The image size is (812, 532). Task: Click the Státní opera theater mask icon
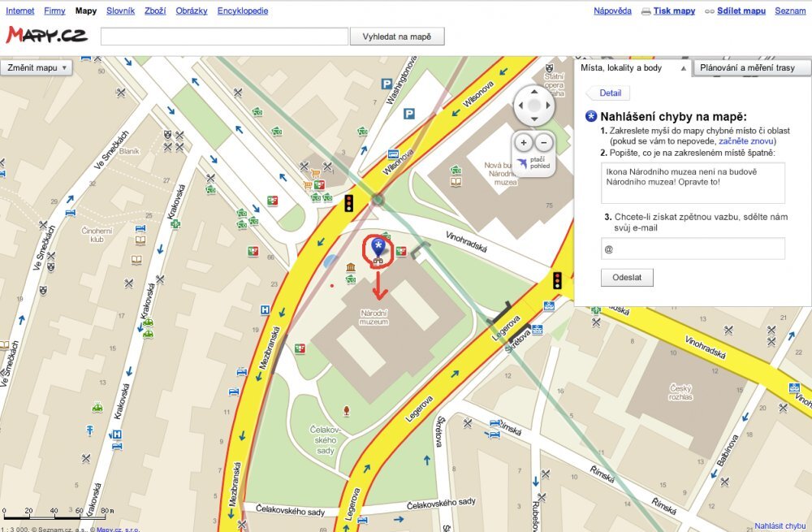[x=550, y=68]
